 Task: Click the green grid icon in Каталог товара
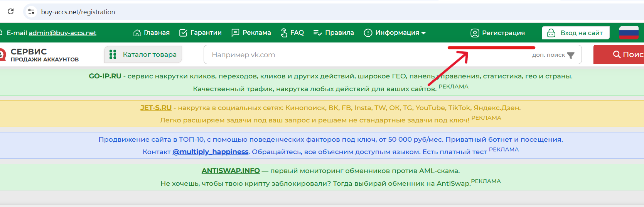(113, 54)
